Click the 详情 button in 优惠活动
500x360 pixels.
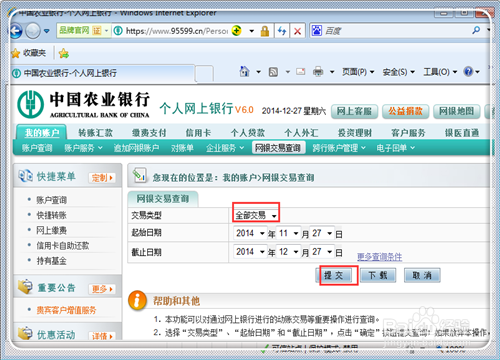point(102,336)
